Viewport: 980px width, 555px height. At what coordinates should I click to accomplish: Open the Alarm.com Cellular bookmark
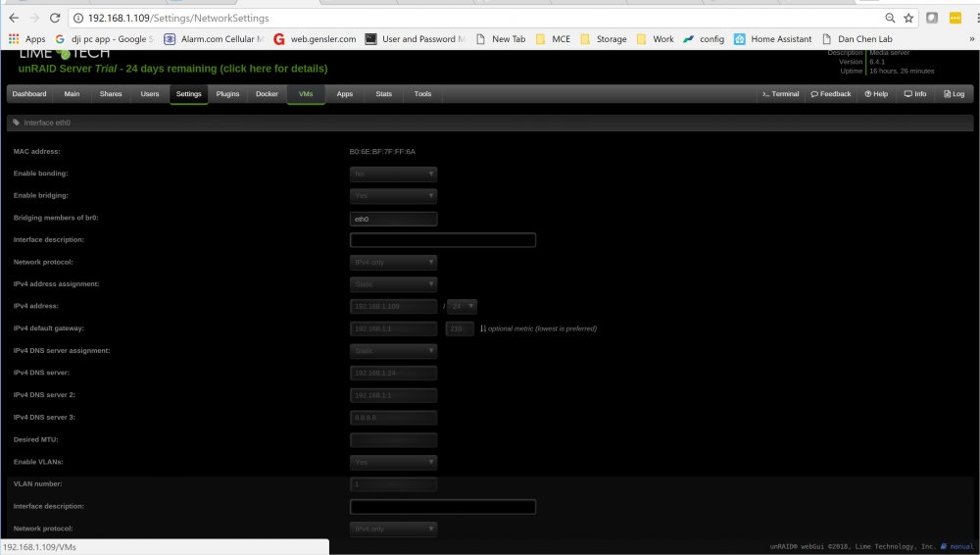213,39
